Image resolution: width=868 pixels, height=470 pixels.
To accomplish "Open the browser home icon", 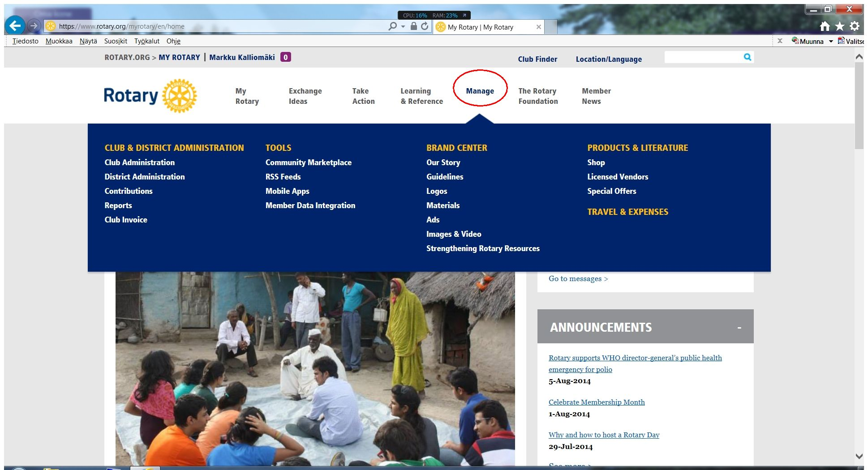I will pyautogui.click(x=825, y=26).
